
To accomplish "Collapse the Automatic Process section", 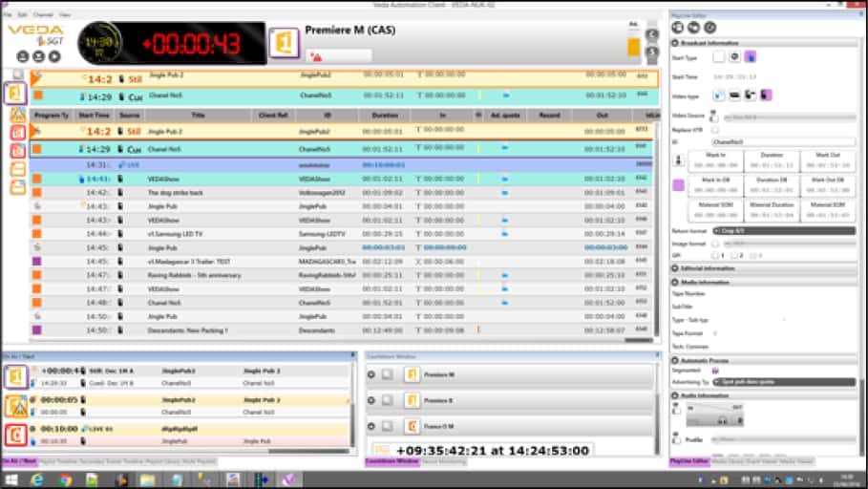I will [675, 360].
